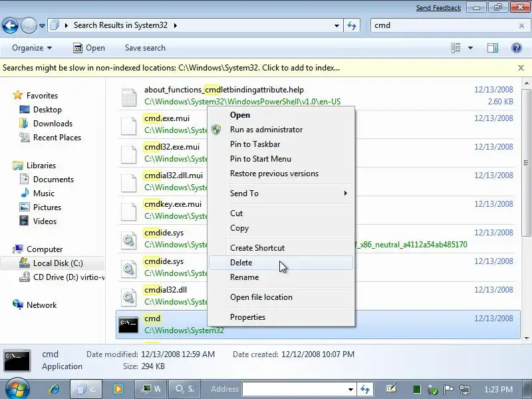Screen dimensions: 532x399
Task: Open Windows Media Player taskbar icon
Action: (118, 389)
